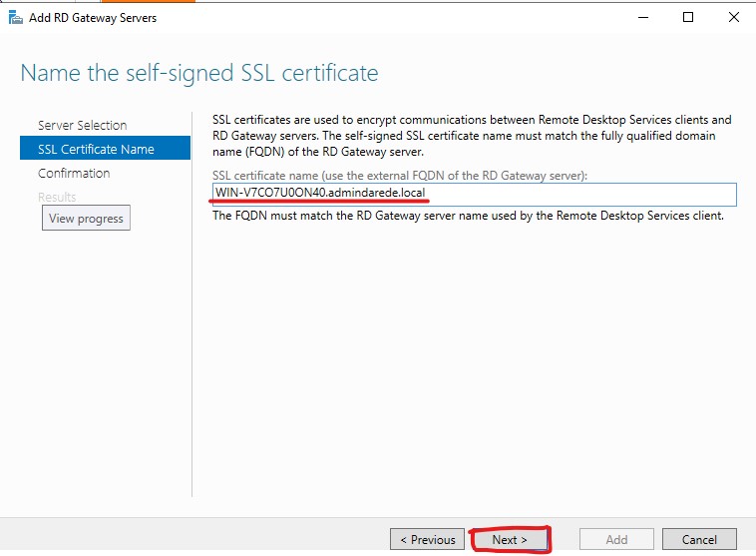This screenshot has height=556, width=756.
Task: Select the Server Selection step
Action: point(83,126)
